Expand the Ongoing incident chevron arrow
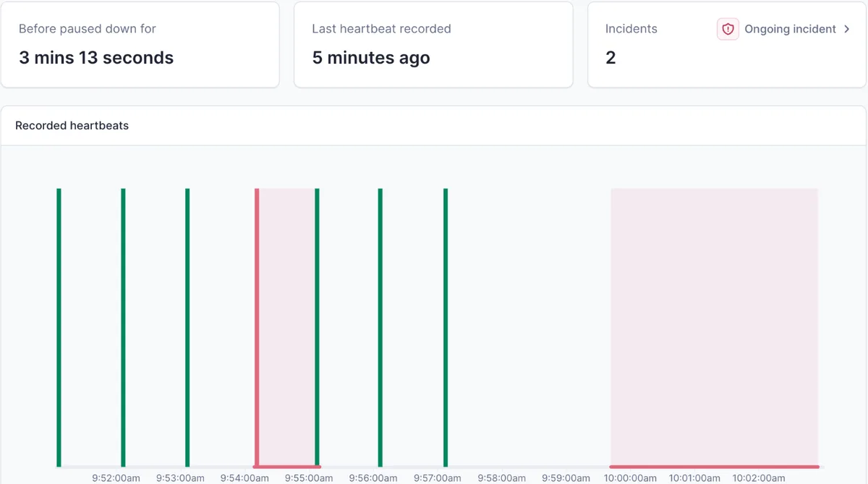The image size is (868, 484). pyautogui.click(x=847, y=29)
